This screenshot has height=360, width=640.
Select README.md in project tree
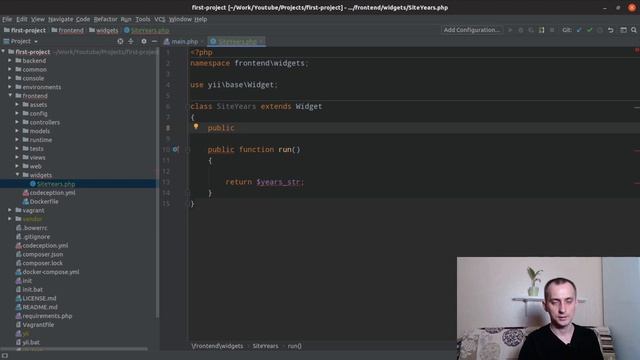click(40, 307)
